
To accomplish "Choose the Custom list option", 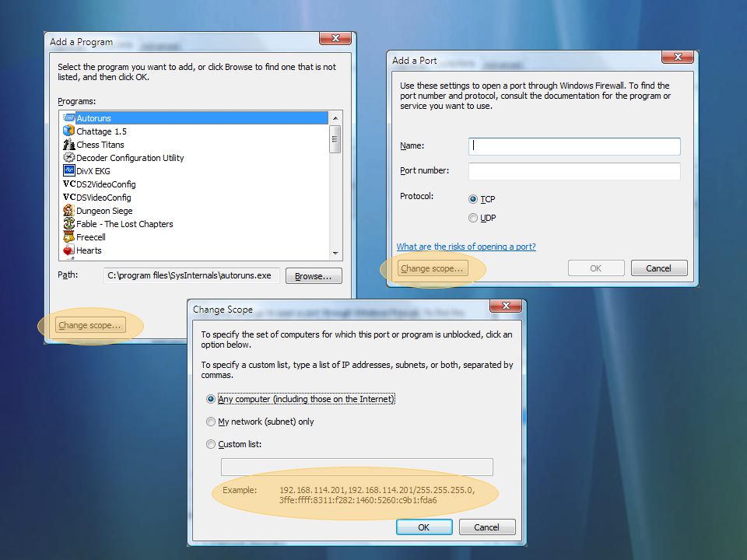I will pos(211,444).
